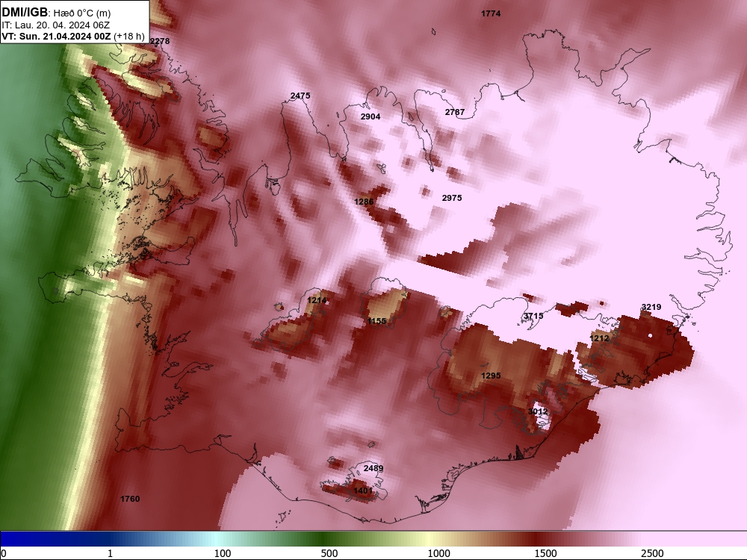Click the 1295 value on Vatnajökull
This screenshot has width=747, height=560.
[x=491, y=376]
